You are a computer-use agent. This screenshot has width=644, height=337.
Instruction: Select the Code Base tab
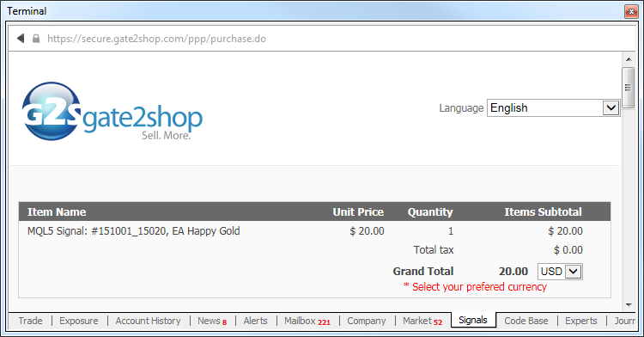(526, 321)
